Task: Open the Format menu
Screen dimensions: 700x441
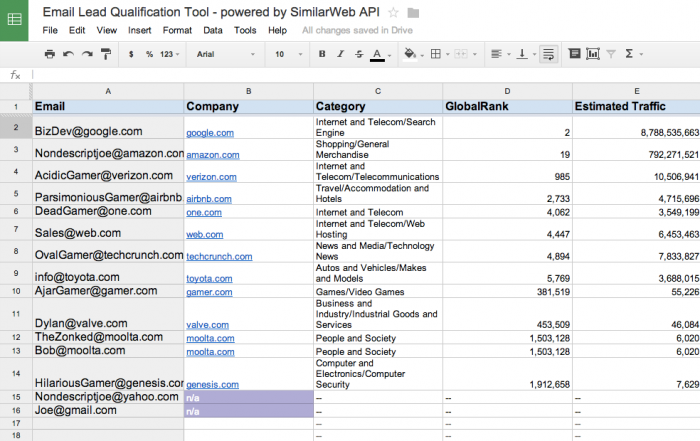Action: coord(177,30)
